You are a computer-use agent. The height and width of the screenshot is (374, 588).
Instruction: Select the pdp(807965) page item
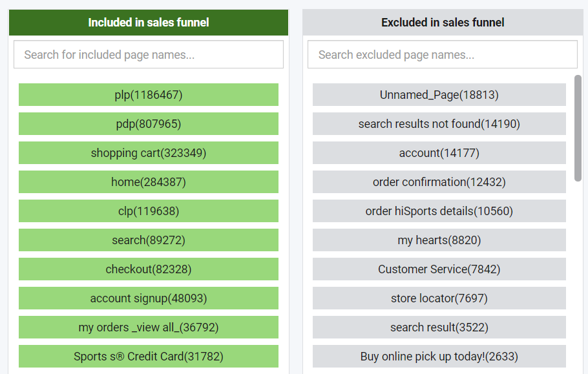[x=149, y=123]
